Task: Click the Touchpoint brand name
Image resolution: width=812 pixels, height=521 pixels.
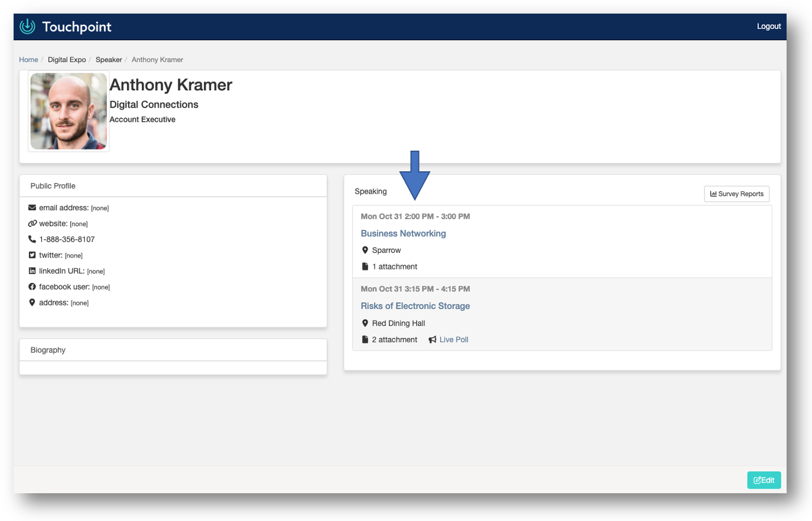Action: [77, 27]
